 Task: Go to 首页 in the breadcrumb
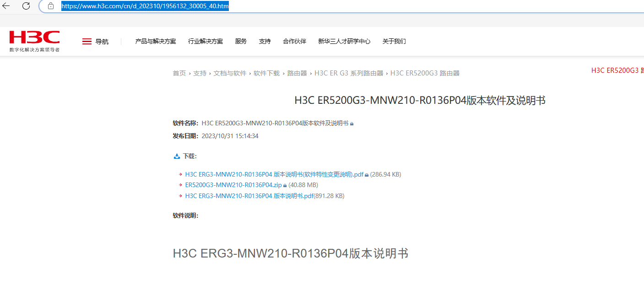179,73
